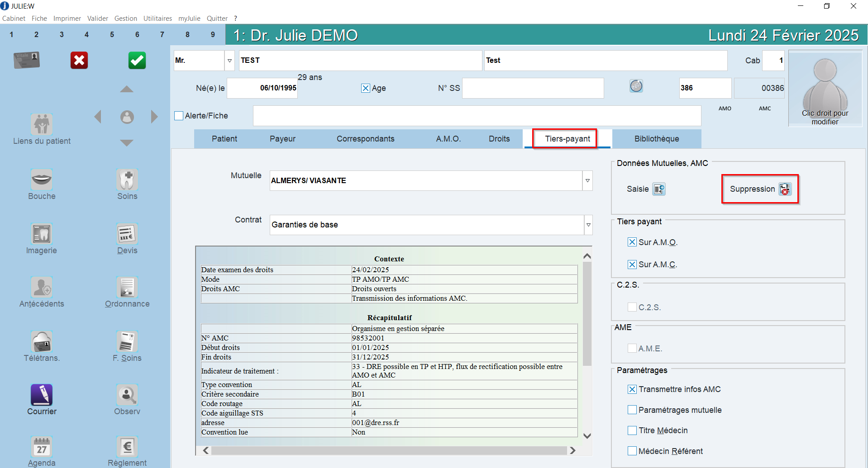Viewport: 868px width, 468px height.
Task: Cancel with the red X icon
Action: pyautogui.click(x=79, y=60)
